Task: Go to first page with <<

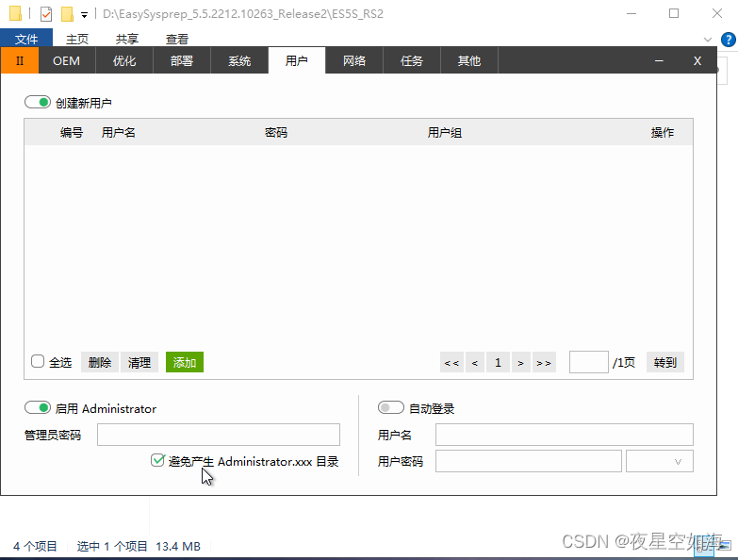Action: pyautogui.click(x=451, y=362)
